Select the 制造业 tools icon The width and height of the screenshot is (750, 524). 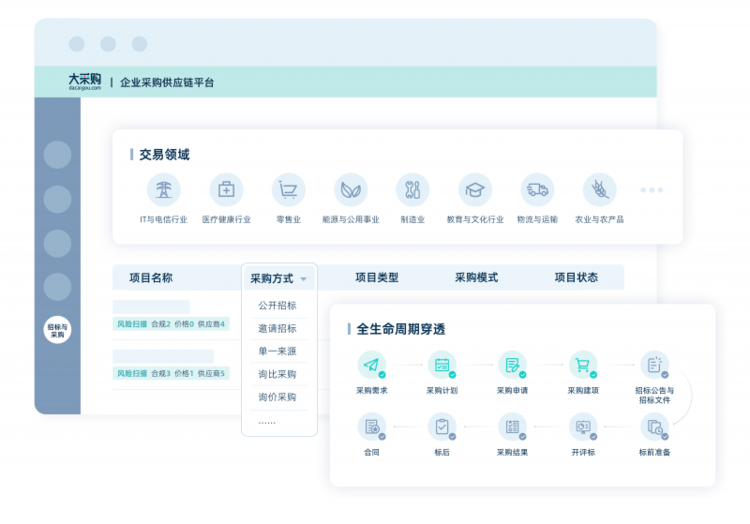coord(412,189)
